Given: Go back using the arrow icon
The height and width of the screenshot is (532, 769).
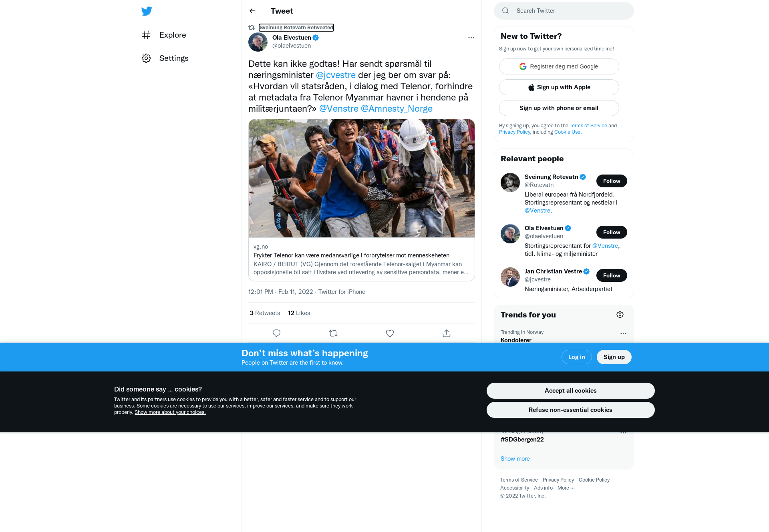Looking at the screenshot, I should pos(252,11).
